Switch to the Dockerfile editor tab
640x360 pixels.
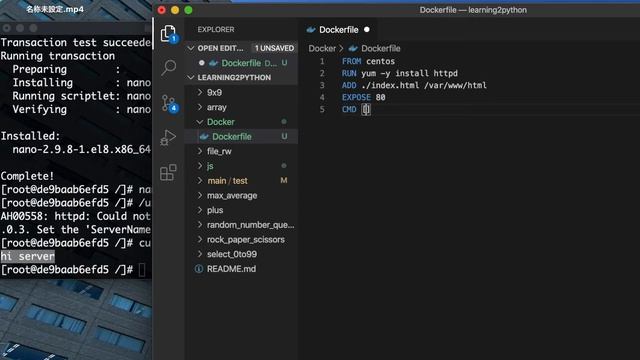339,30
